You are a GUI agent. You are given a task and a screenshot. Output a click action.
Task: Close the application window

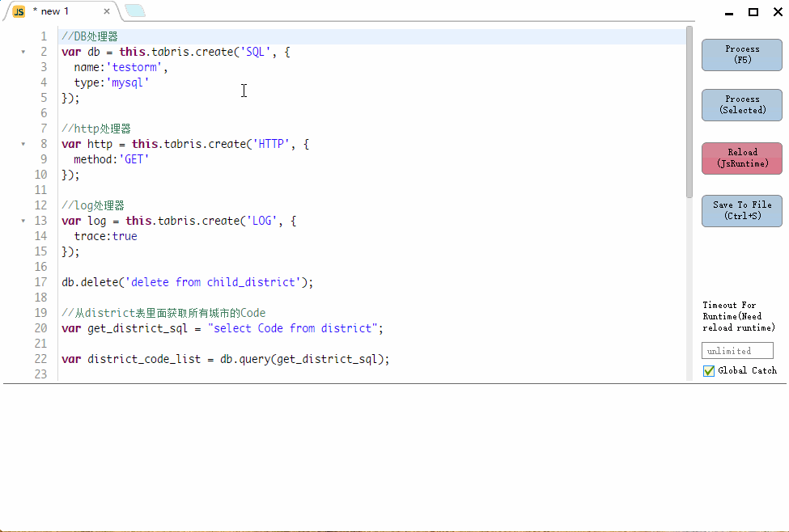(x=778, y=12)
